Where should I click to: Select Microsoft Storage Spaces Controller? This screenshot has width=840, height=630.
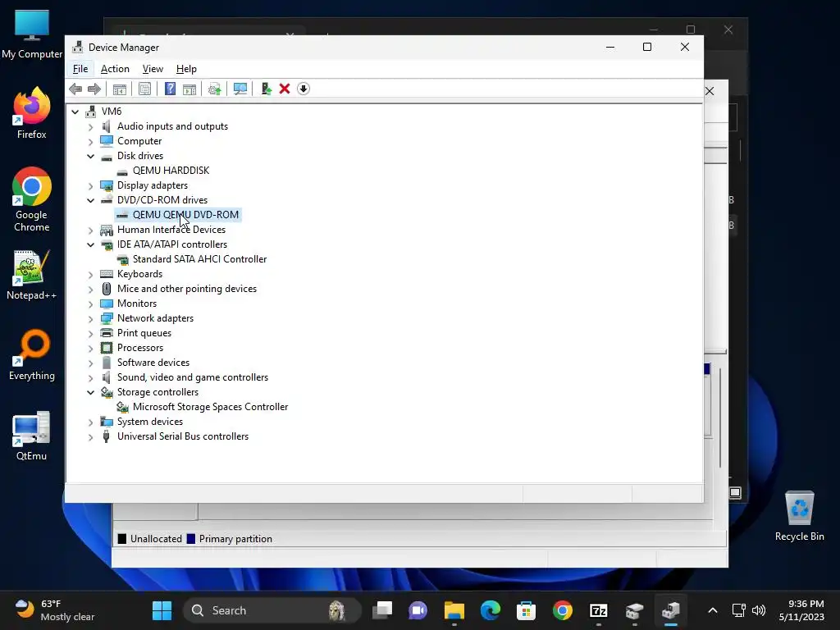210,407
